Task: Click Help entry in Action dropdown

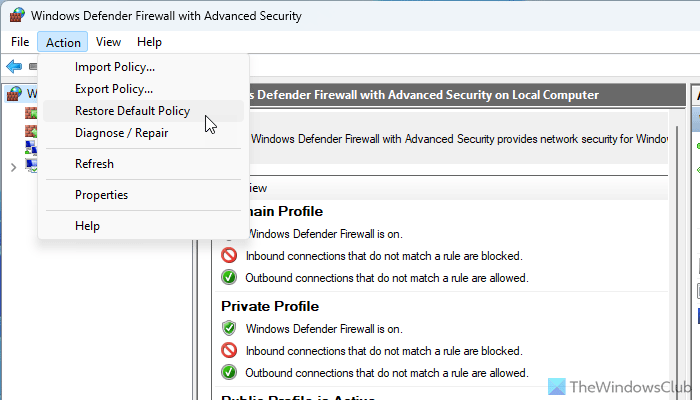Action: pos(87,226)
